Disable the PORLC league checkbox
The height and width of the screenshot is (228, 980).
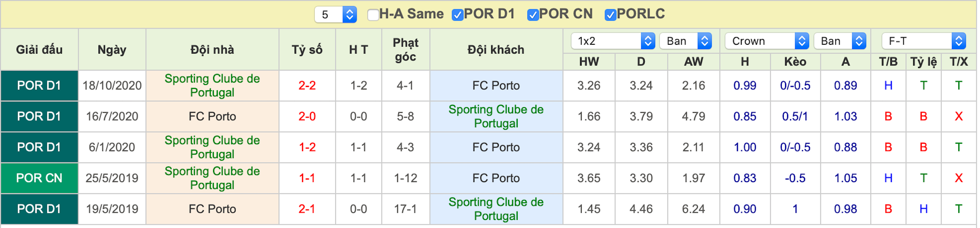(610, 15)
